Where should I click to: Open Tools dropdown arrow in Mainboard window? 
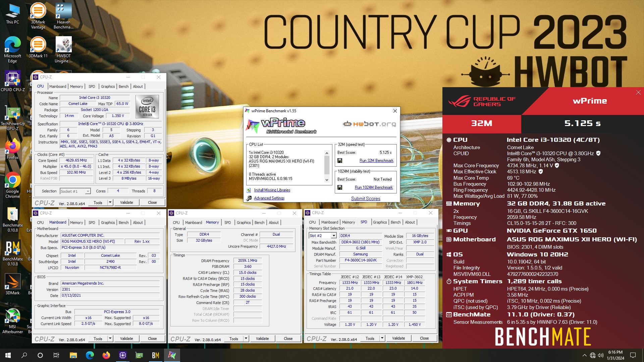110,339
